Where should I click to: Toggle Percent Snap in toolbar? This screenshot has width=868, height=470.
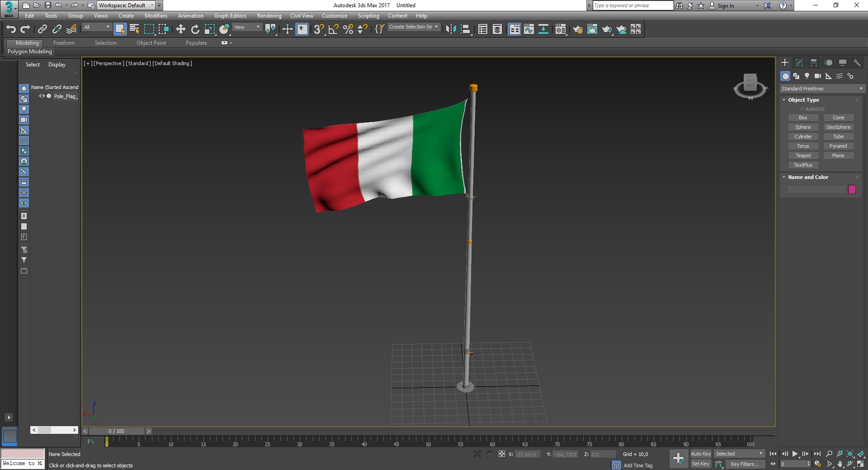[x=348, y=29]
